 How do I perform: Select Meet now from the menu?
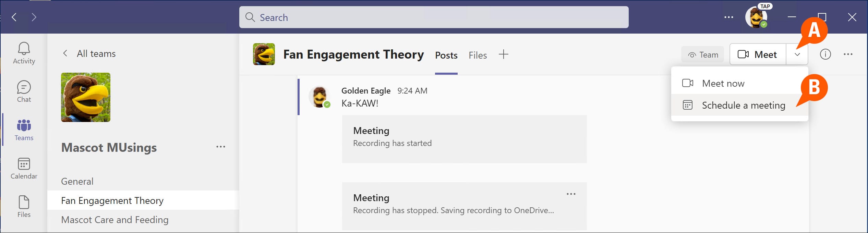723,83
